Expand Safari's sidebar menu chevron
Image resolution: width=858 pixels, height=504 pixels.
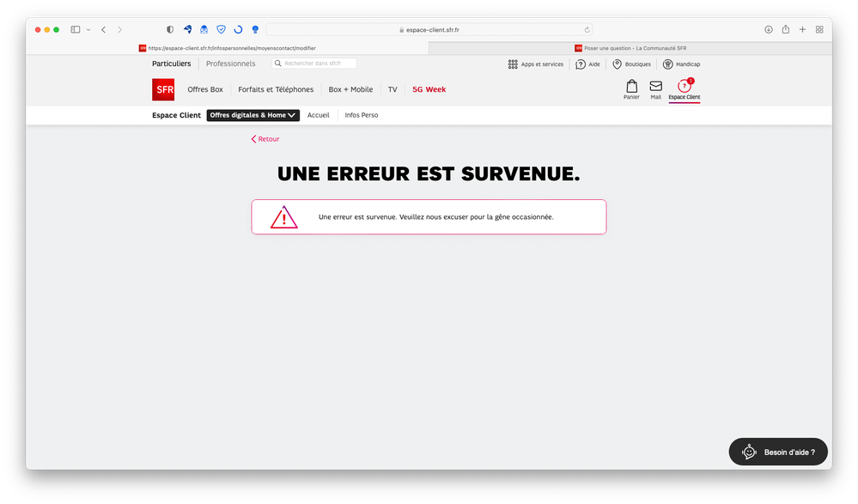point(88,28)
